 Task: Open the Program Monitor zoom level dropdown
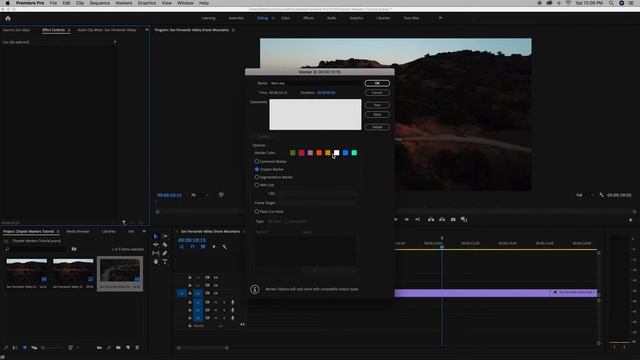(200, 195)
